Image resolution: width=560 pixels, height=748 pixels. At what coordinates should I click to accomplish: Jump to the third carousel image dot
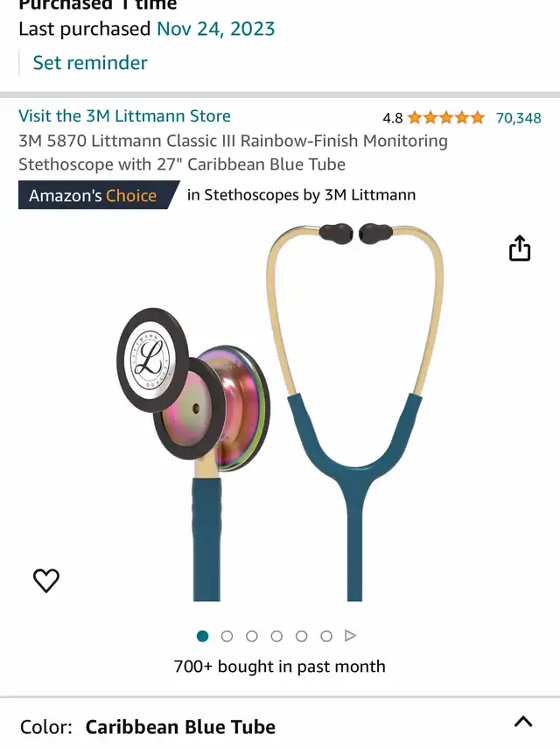tap(252, 636)
